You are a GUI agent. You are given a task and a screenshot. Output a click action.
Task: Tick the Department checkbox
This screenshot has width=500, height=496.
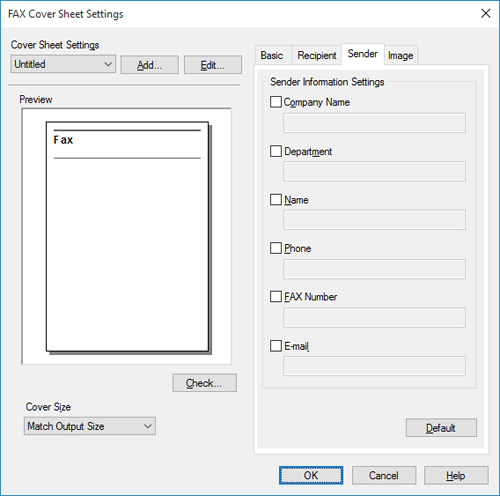(x=276, y=151)
